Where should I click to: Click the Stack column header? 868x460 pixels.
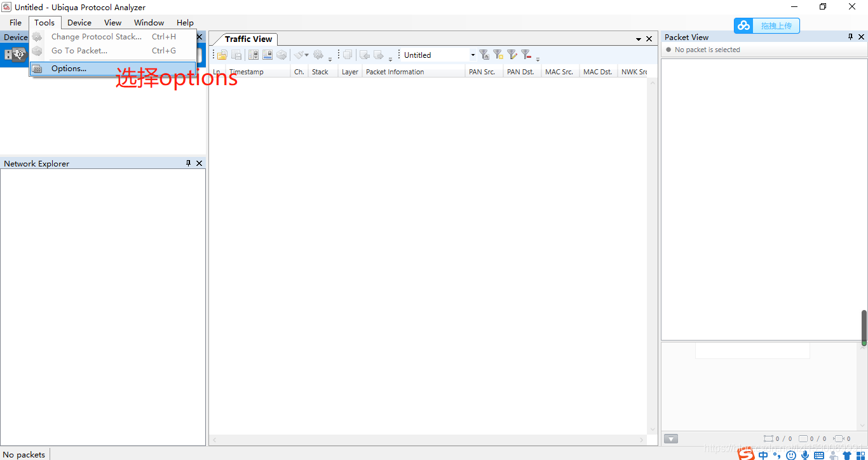[323, 72]
